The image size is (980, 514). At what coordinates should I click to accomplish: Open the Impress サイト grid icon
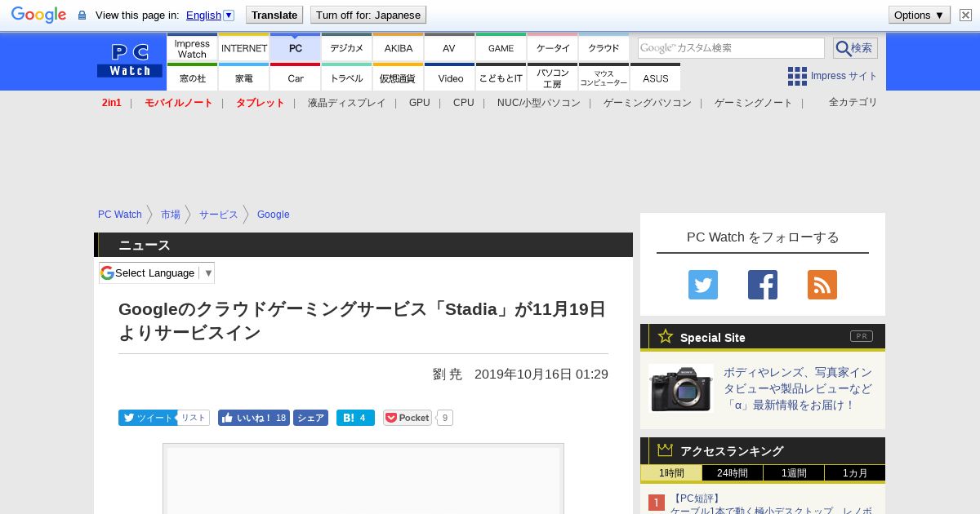coord(797,76)
